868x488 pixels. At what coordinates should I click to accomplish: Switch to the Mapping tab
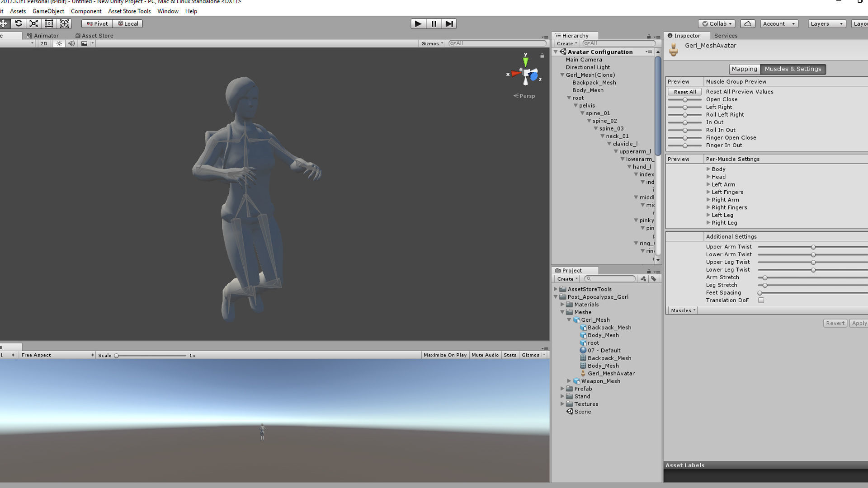pyautogui.click(x=744, y=69)
